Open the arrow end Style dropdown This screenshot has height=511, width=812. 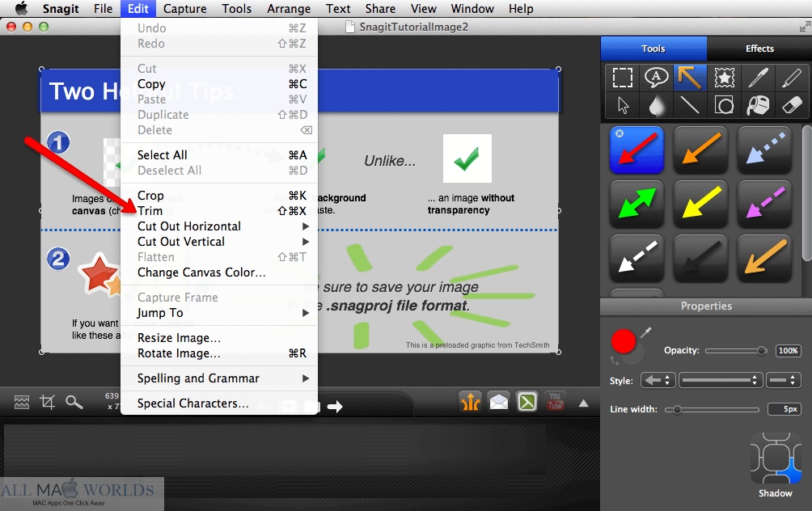(658, 381)
